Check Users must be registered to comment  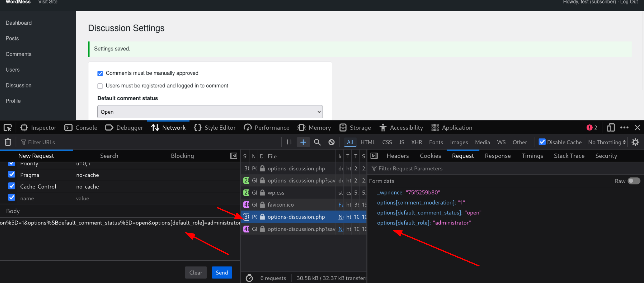pyautogui.click(x=100, y=86)
